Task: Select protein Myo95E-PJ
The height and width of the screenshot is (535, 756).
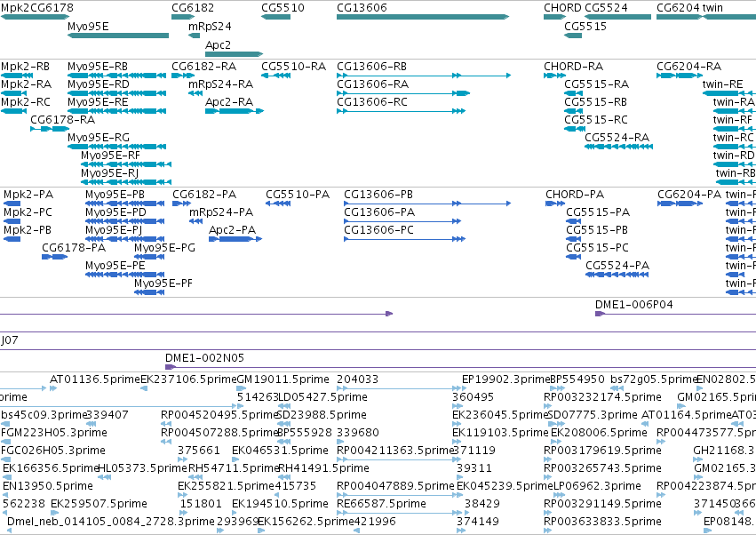Action: click(125, 239)
